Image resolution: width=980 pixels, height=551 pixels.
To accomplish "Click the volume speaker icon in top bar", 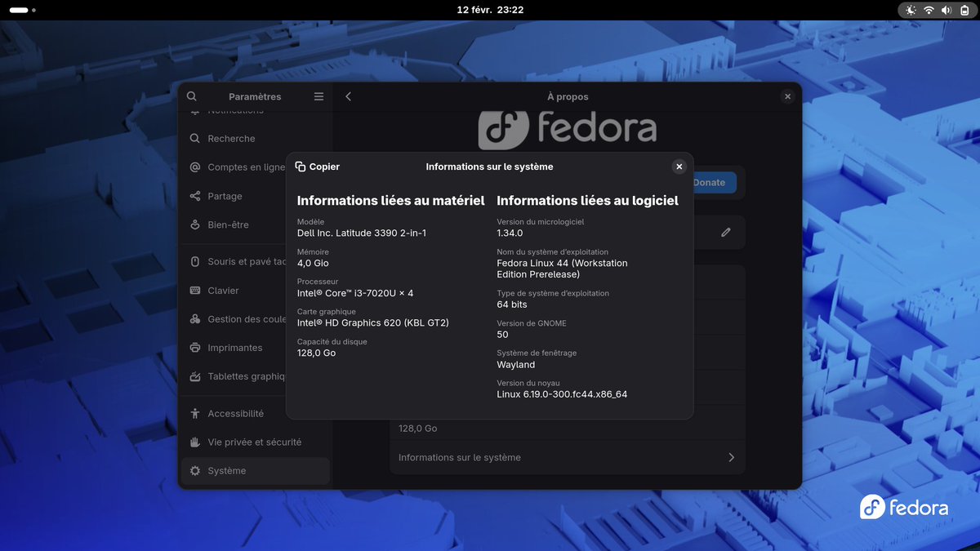I will (x=947, y=10).
